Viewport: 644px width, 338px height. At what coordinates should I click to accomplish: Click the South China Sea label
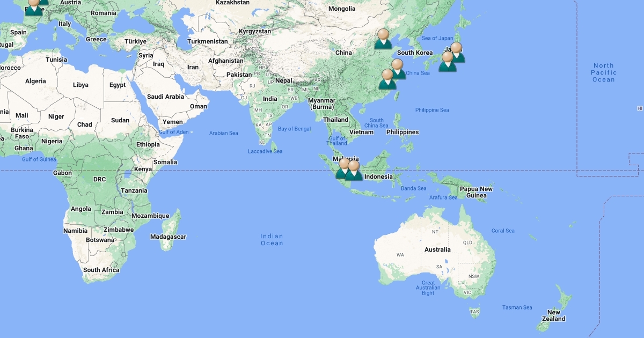(x=377, y=123)
